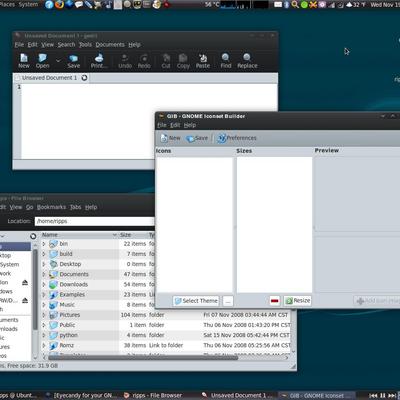This screenshot has height=400, width=400.
Task: Click Open in the gedit toolbar
Action: pos(42,61)
